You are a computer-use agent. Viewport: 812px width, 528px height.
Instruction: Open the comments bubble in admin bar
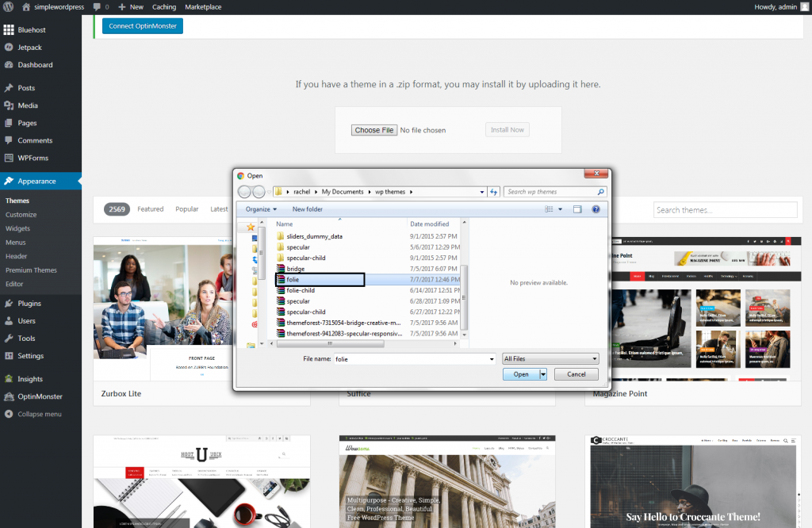point(97,6)
